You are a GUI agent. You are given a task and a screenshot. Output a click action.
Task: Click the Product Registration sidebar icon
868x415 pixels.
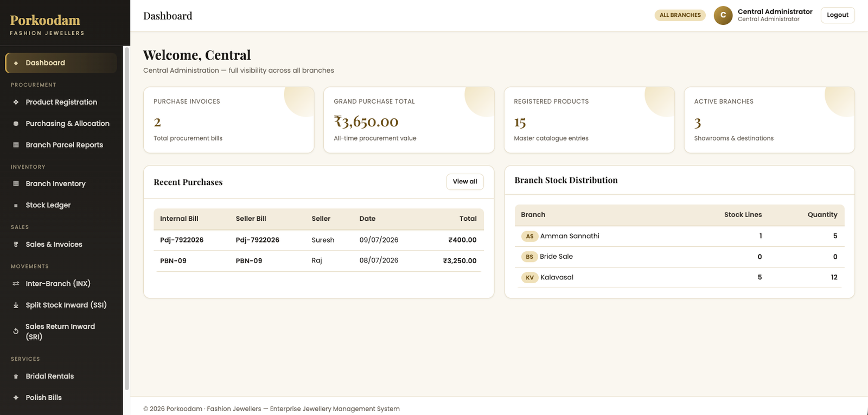(x=16, y=102)
